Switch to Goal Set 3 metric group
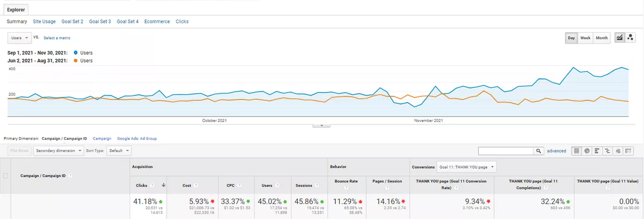 click(x=100, y=21)
